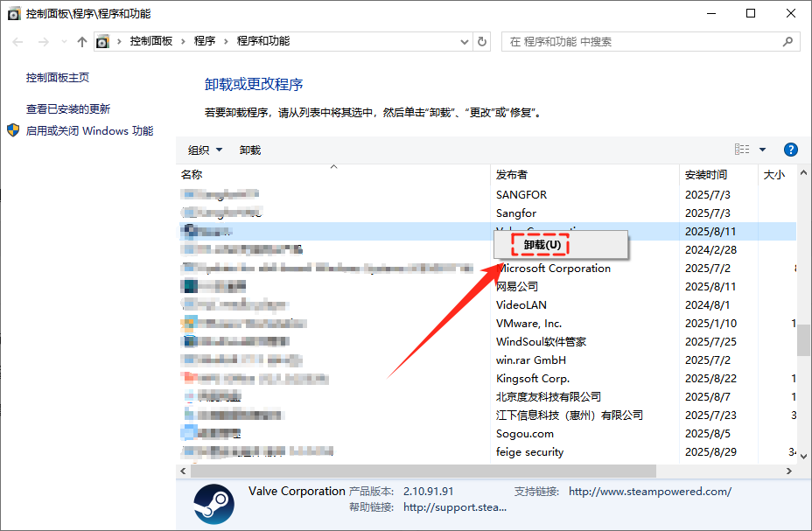Viewport: 812px width, 531px height.
Task: Click the 卸载 toolbar button
Action: point(250,150)
